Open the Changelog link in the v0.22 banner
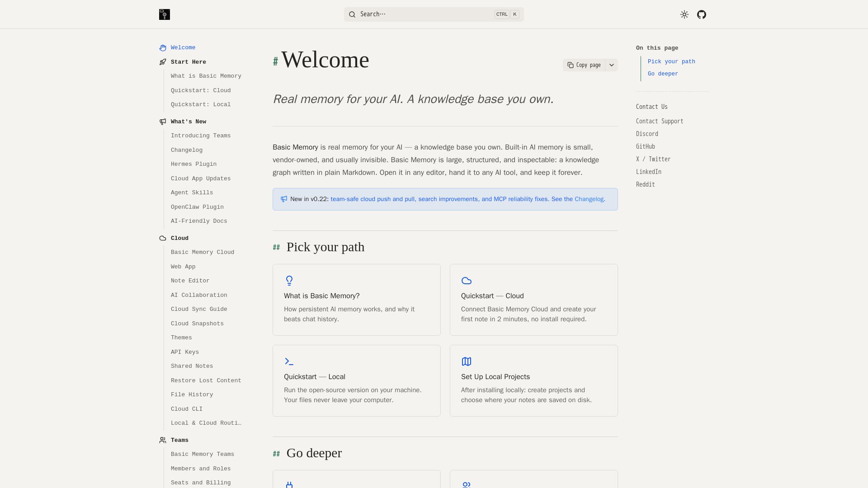 [589, 199]
